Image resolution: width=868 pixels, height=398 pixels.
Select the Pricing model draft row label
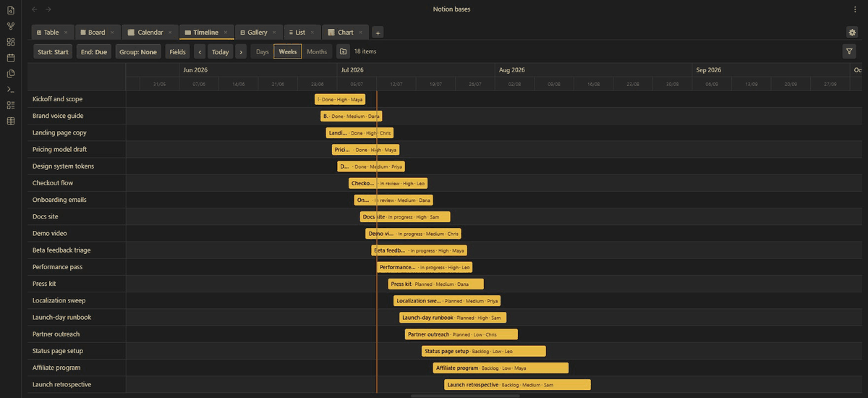click(60, 149)
